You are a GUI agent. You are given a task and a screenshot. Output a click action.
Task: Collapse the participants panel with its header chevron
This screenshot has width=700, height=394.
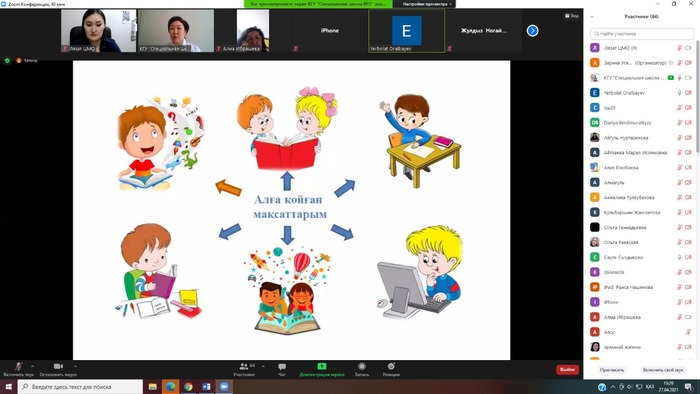(x=592, y=17)
